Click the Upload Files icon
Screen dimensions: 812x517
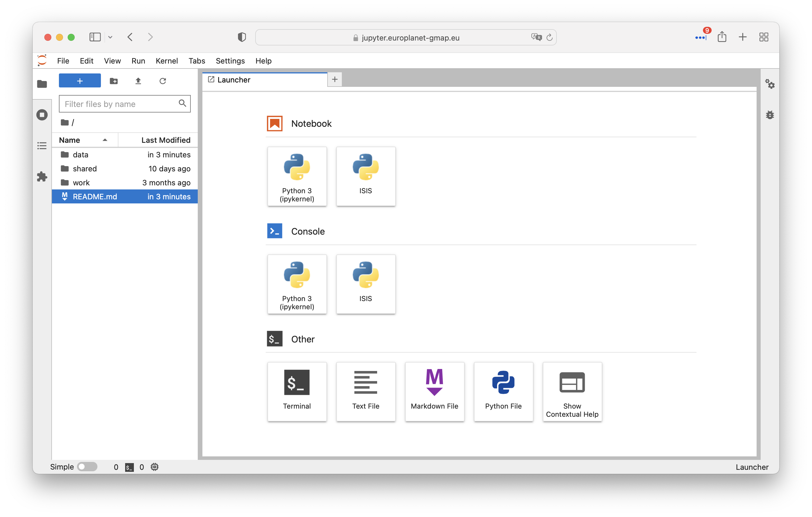pos(138,81)
